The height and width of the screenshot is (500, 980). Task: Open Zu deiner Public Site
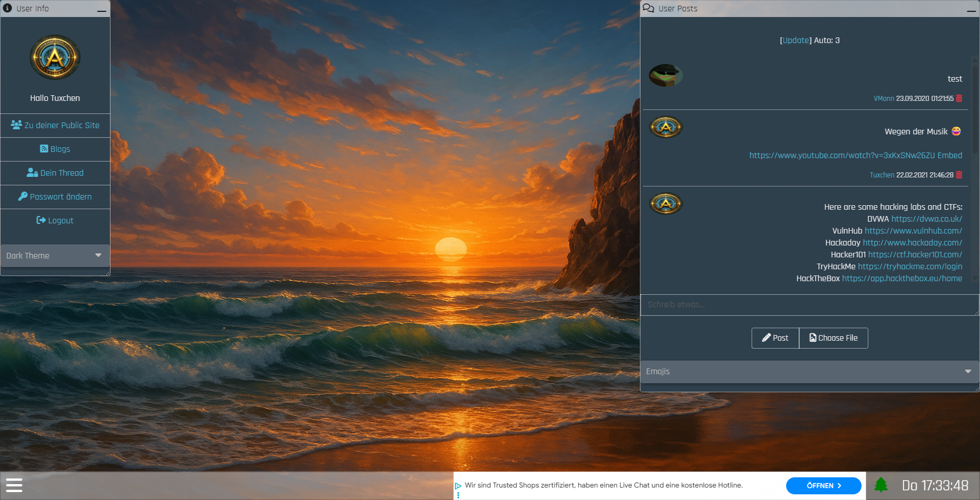tap(55, 125)
